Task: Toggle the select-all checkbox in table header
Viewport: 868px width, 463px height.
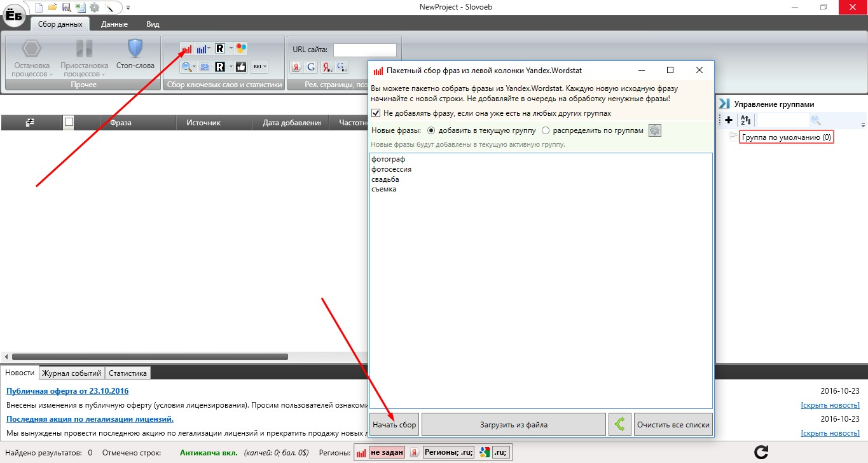Action: tap(69, 122)
